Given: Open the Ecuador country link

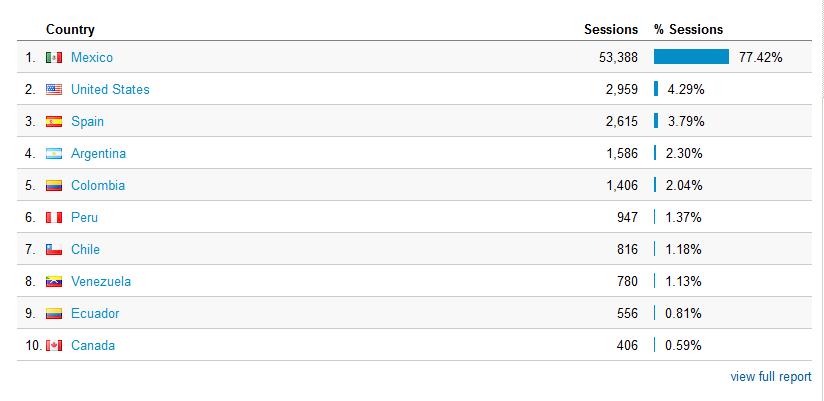Looking at the screenshot, I should (x=95, y=314).
